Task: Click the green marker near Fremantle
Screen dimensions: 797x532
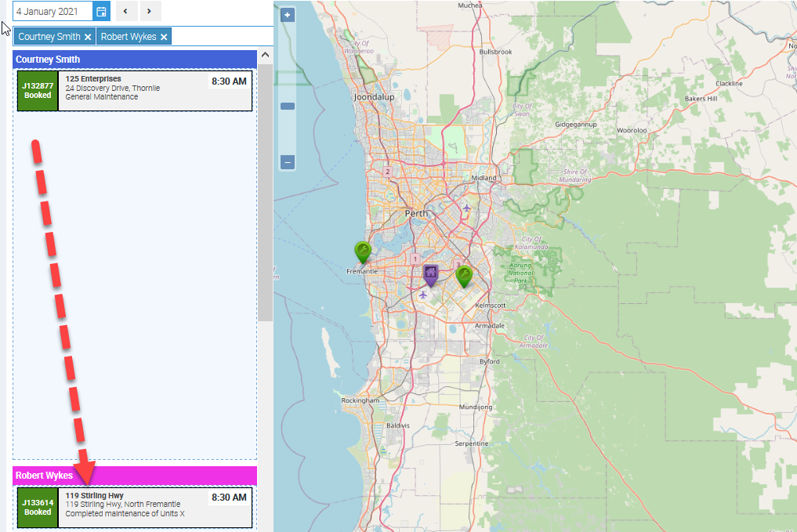Action: tap(362, 252)
